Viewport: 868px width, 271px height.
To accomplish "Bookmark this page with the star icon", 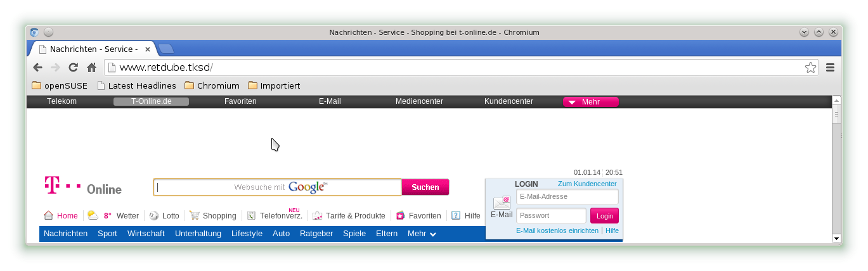I will point(810,68).
